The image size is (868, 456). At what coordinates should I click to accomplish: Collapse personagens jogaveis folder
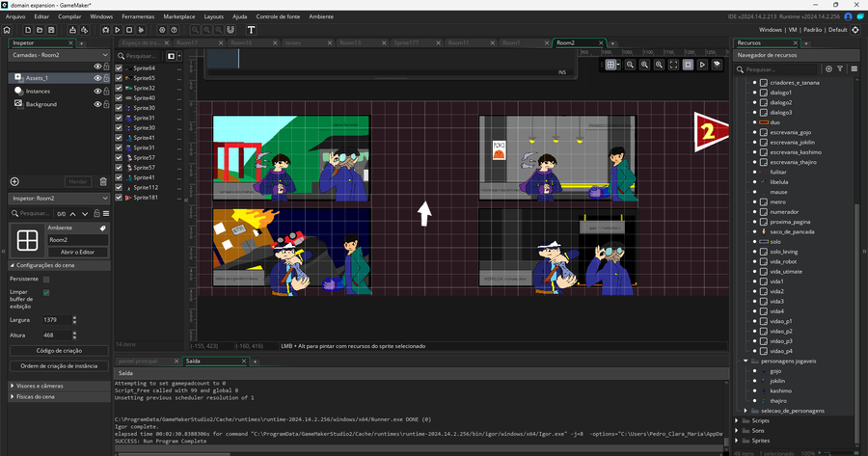click(746, 361)
